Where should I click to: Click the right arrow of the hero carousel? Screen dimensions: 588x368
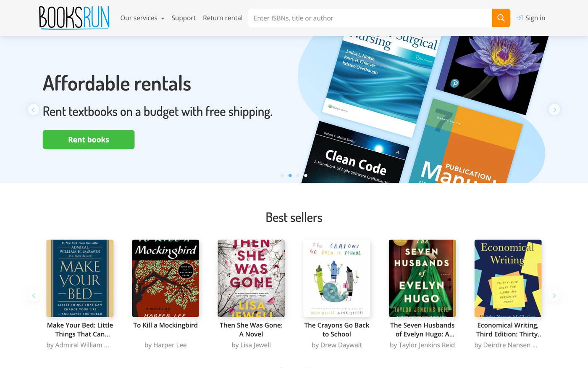click(x=554, y=109)
